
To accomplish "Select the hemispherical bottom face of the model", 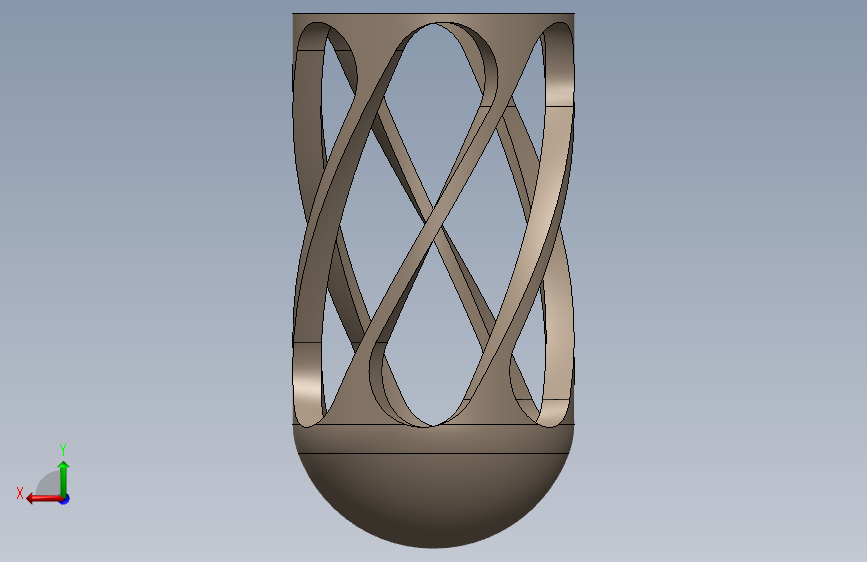I will (434, 500).
